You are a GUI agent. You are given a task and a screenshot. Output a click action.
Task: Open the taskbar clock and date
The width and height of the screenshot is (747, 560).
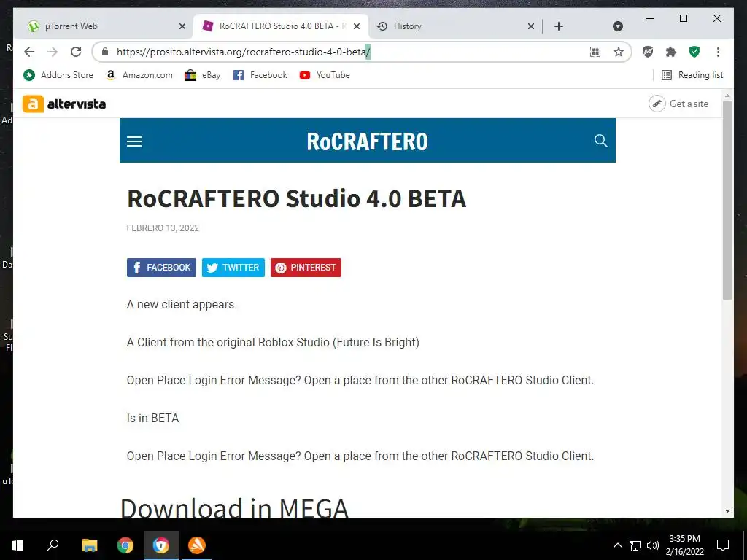[684, 545]
